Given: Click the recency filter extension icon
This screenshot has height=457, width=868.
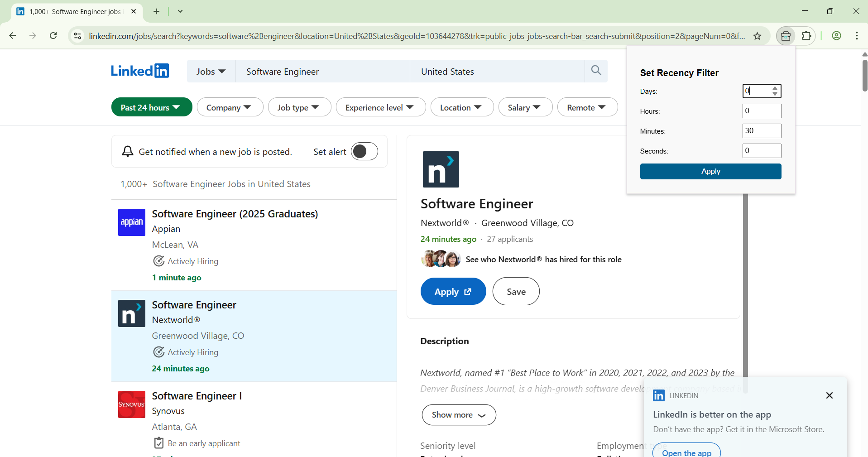Looking at the screenshot, I should click(786, 36).
